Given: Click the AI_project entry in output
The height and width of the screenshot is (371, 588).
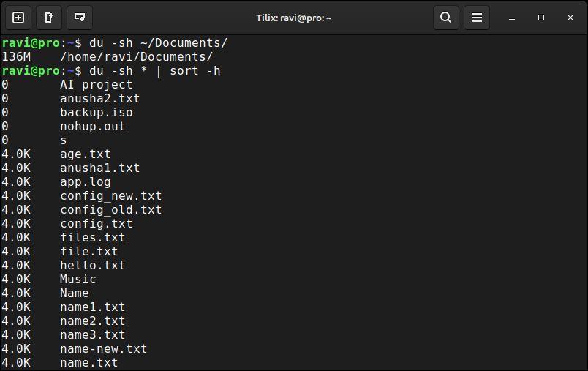Looking at the screenshot, I should pos(96,85).
